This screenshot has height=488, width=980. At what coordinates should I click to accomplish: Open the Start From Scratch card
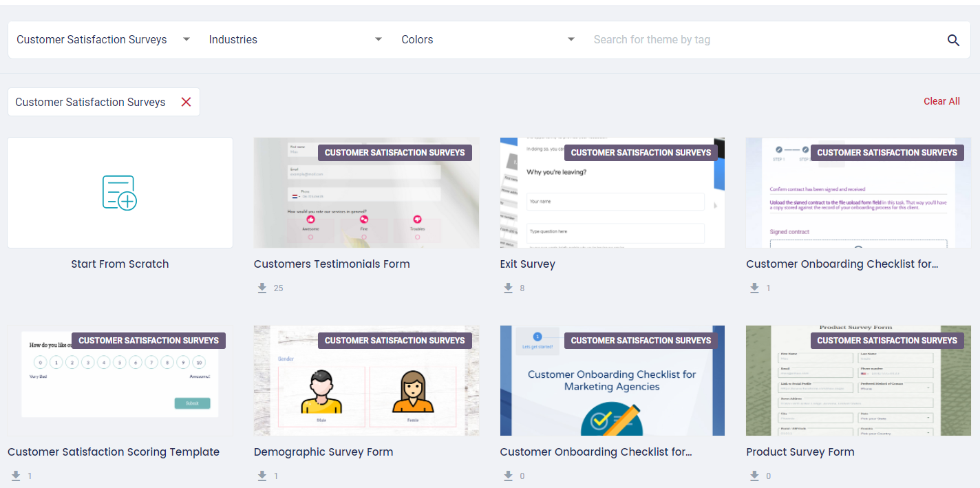click(120, 193)
